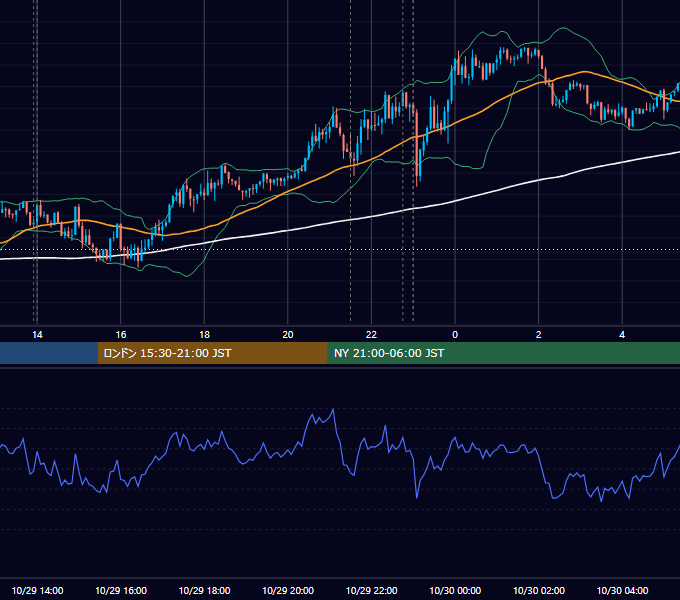Viewport: 680px width, 600px height.
Task: Click the 4 hour label on the time axis
Action: point(622,335)
